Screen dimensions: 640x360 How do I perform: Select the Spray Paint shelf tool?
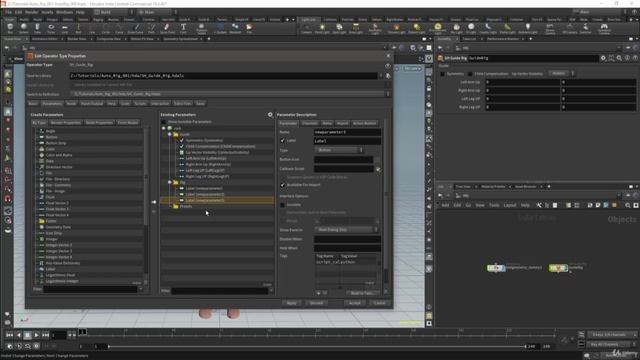[167, 29]
